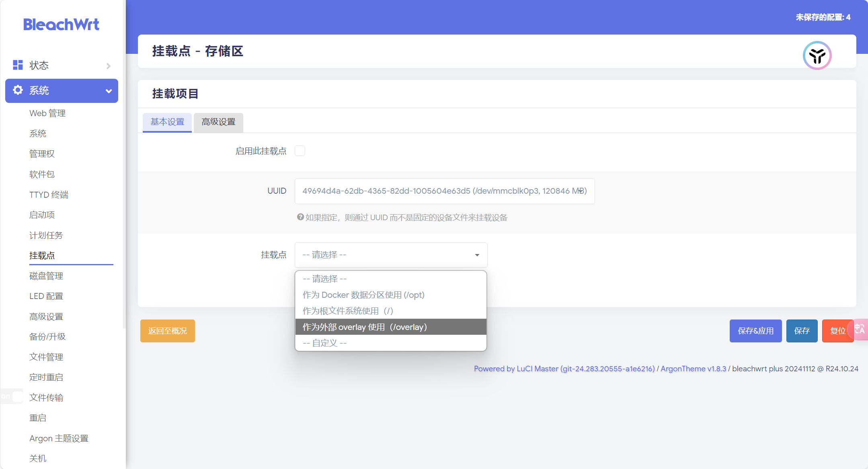Toggle the on switch at sidebar edge
The width and height of the screenshot is (868, 469).
(12, 396)
